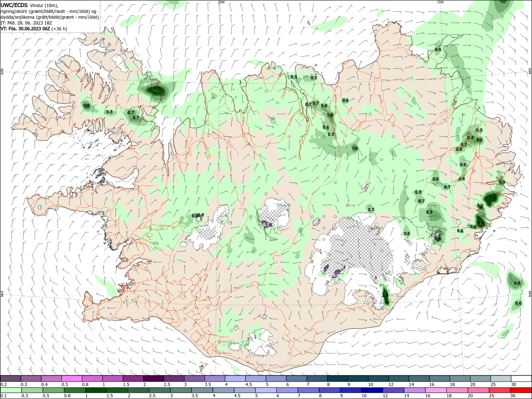Viewport: 532px width, 399px height.
Task: Click upper legend swatch labeled 12
Action: tap(398, 379)
